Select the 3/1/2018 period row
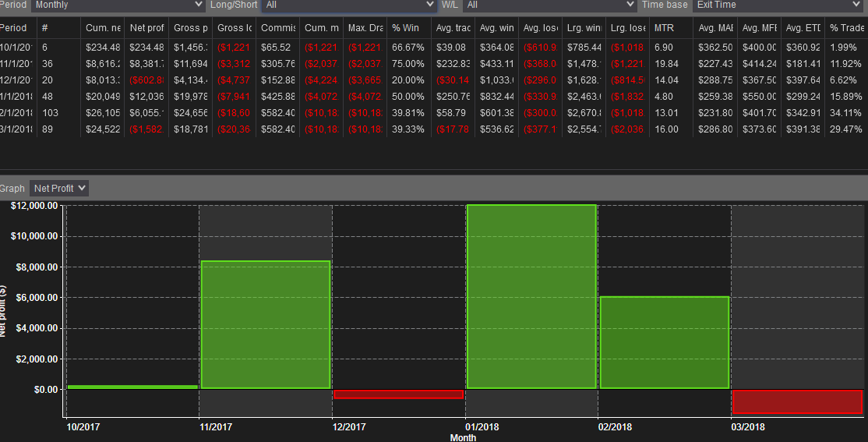This screenshot has height=442, width=868. (x=434, y=129)
